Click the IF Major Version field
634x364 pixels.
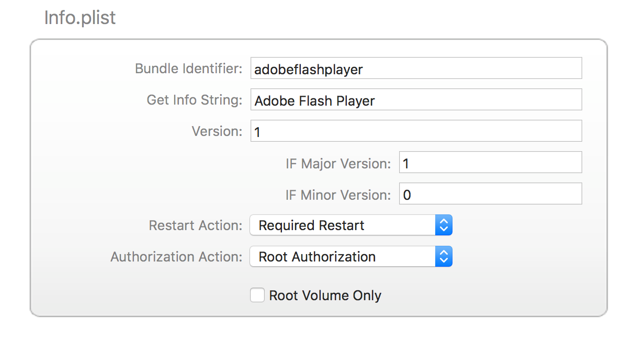coord(490,163)
